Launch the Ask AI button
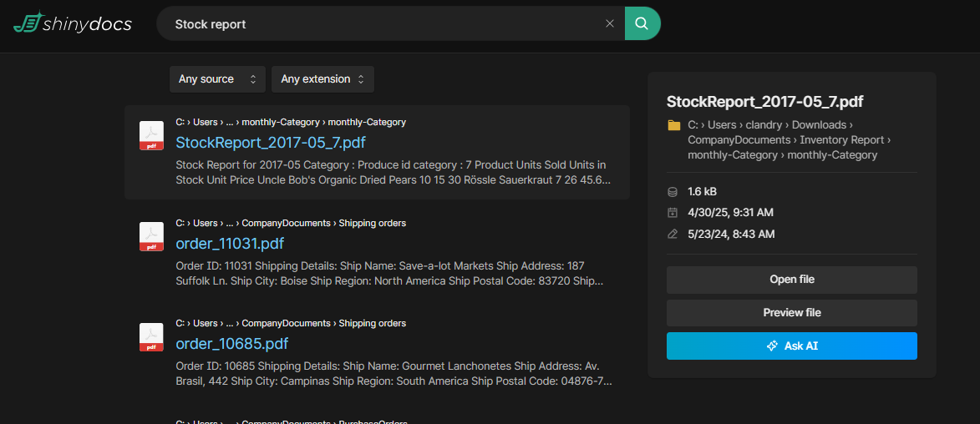The height and width of the screenshot is (424, 980). point(791,346)
